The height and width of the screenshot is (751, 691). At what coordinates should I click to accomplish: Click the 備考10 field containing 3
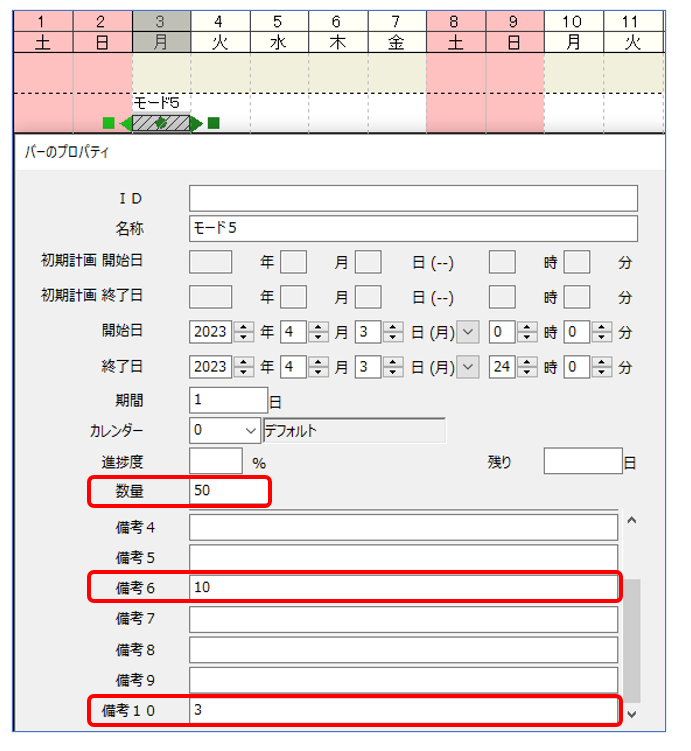coord(403,710)
